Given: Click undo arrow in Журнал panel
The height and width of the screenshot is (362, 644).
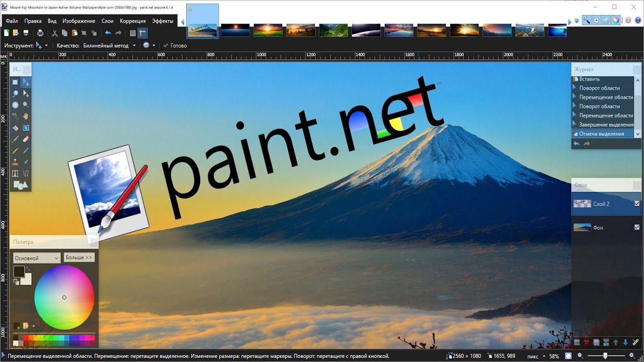Looking at the screenshot, I should pos(577,144).
